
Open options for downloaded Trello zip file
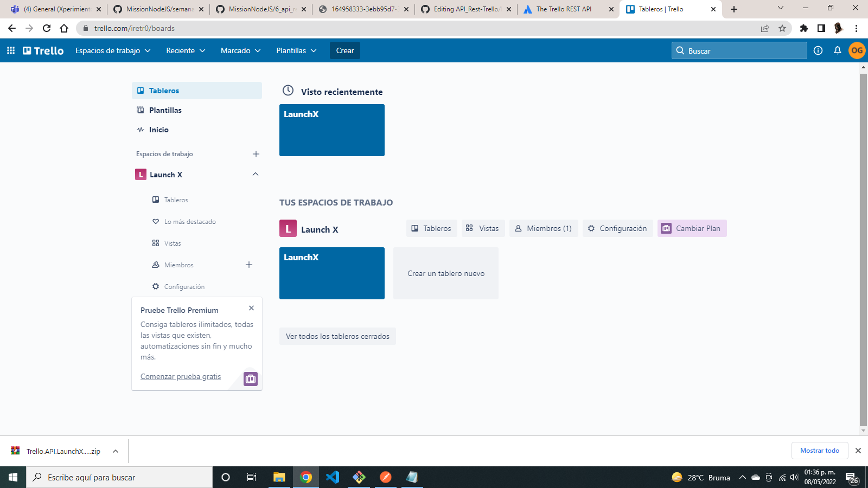[116, 451]
